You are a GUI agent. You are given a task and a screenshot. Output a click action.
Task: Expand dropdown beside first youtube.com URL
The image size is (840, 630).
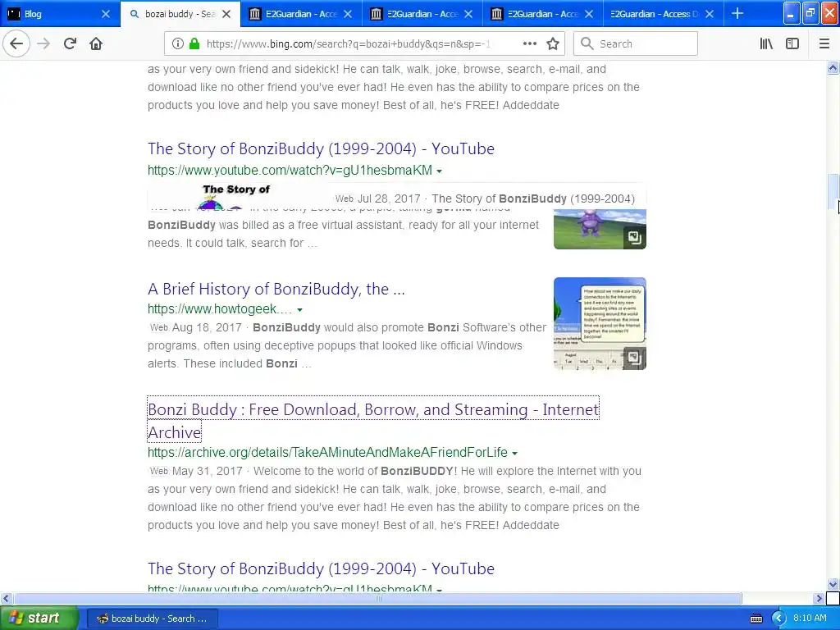point(440,171)
